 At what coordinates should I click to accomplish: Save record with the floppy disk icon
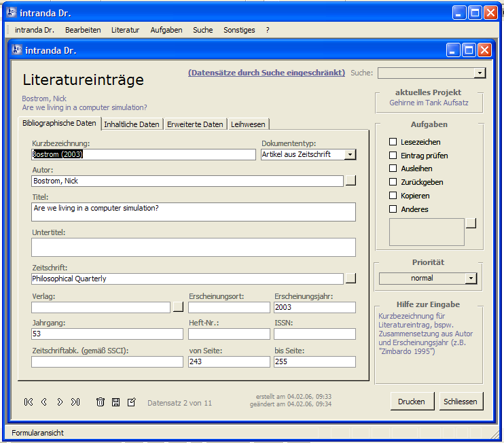(115, 402)
